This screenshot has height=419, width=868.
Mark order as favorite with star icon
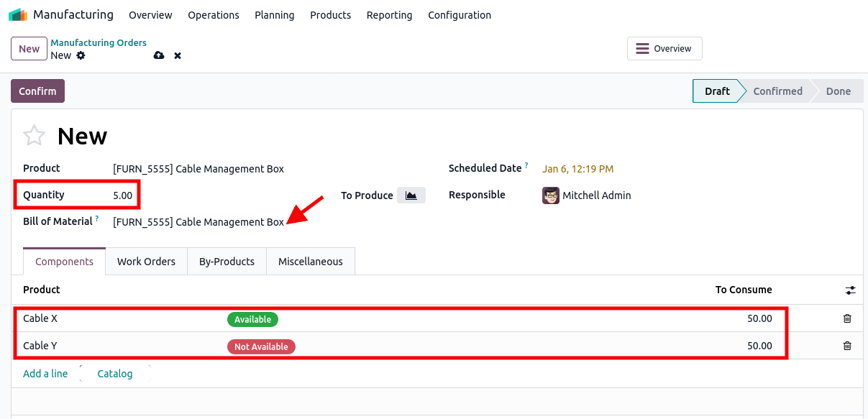pos(35,136)
